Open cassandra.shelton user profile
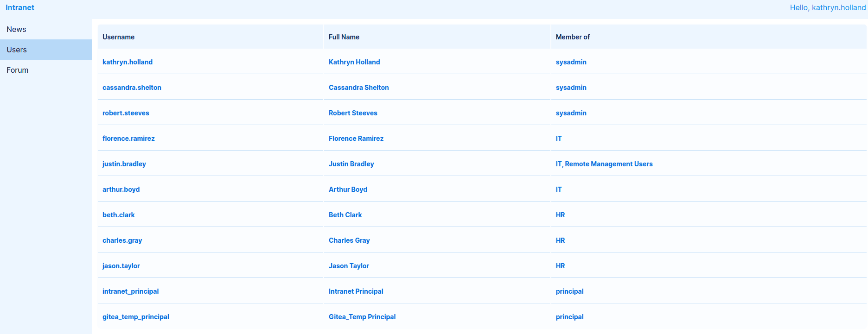Screen dimensions: 868x334 coord(132,88)
